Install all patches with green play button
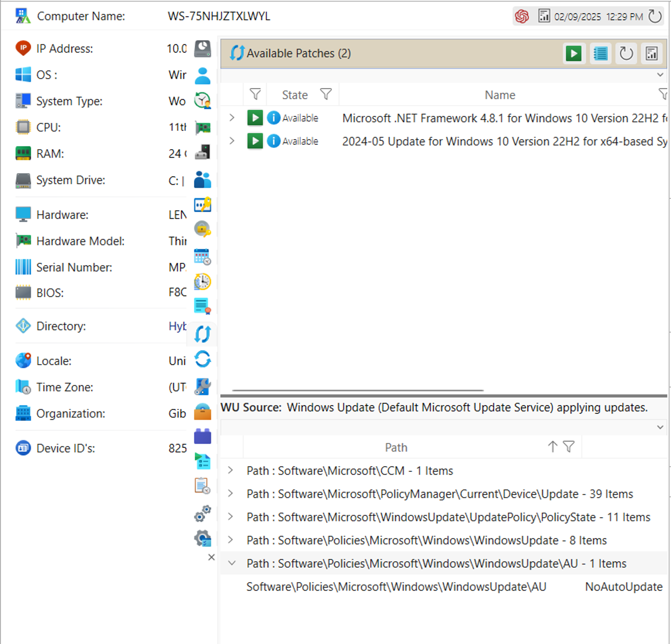Screen dimensions: 671x644 point(574,53)
